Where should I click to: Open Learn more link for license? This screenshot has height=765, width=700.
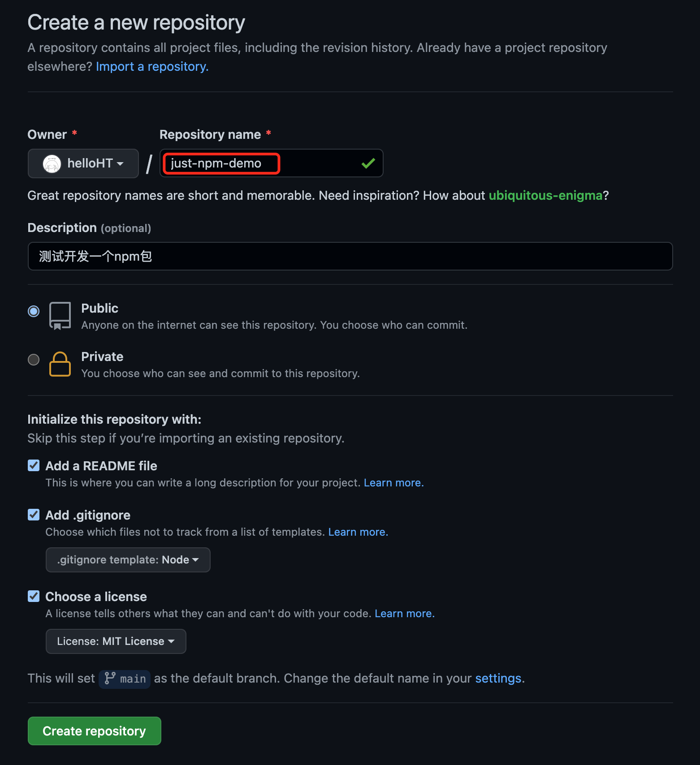coord(405,614)
